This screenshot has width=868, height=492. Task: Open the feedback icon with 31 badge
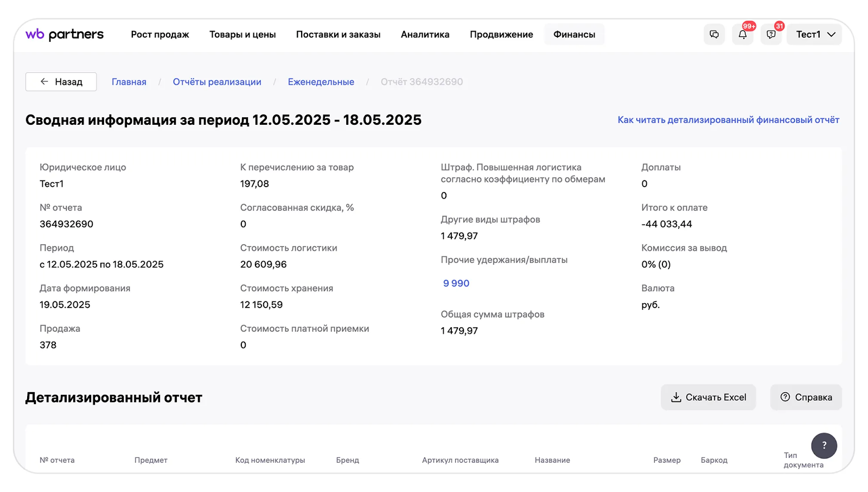point(771,34)
